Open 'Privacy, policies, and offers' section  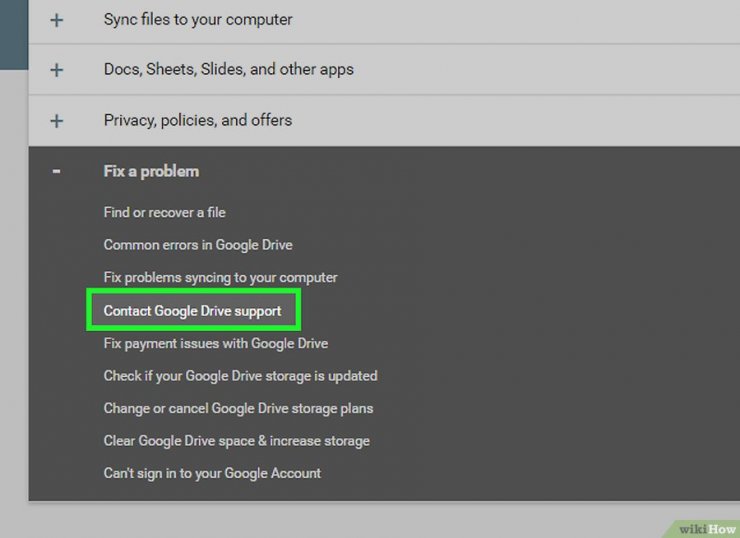(x=198, y=120)
